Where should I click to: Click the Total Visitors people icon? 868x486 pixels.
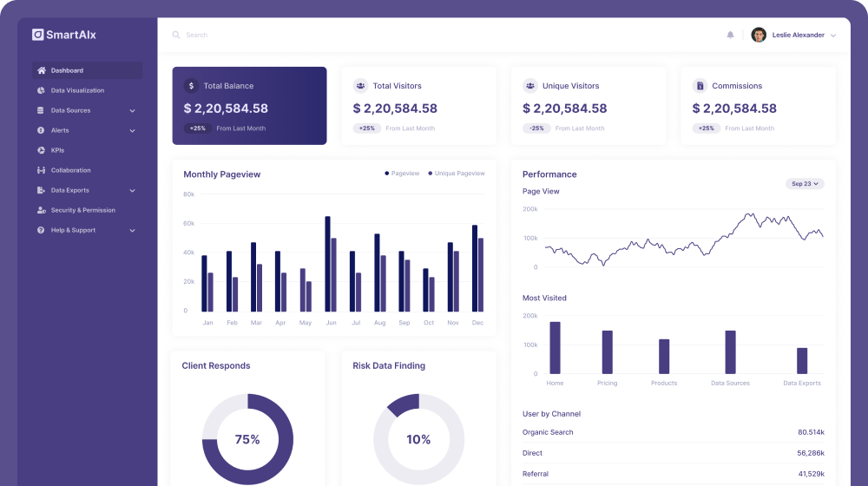point(360,86)
